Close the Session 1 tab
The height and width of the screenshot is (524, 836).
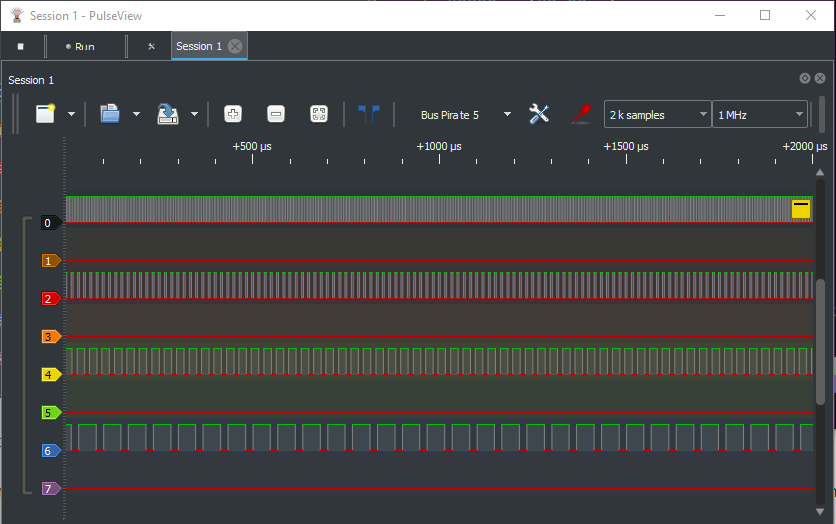coord(235,46)
